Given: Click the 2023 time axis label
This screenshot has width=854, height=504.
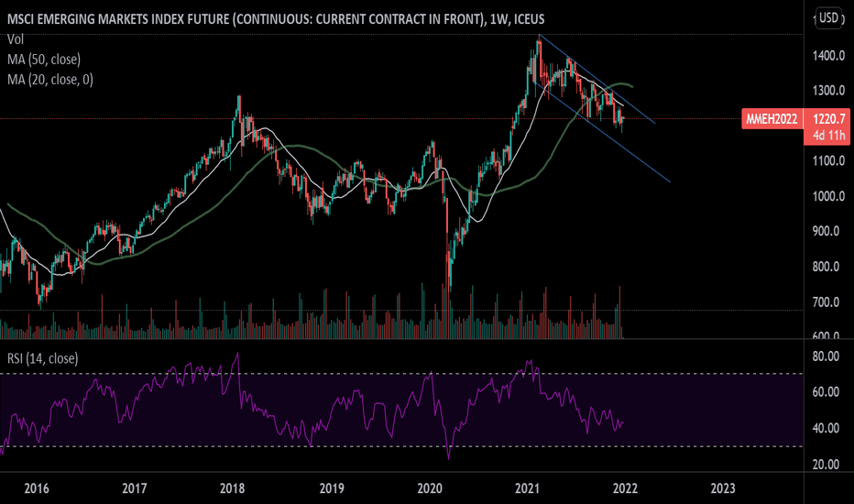Looking at the screenshot, I should click(x=723, y=488).
